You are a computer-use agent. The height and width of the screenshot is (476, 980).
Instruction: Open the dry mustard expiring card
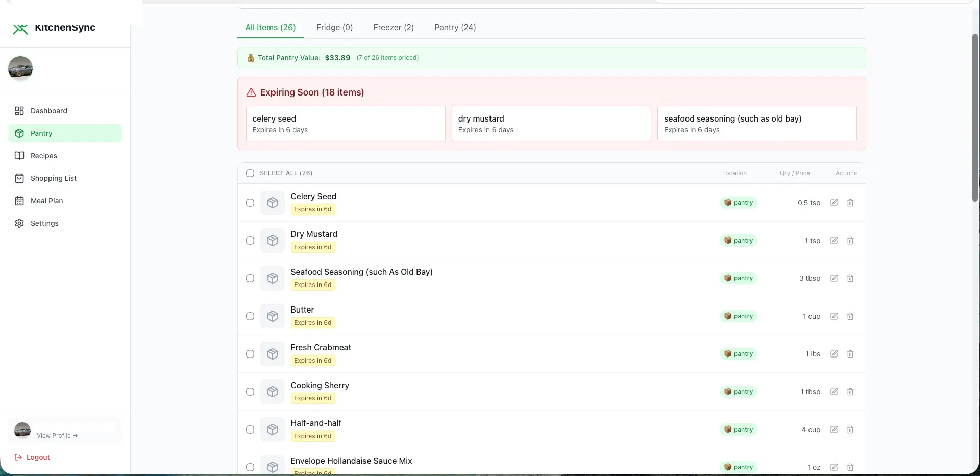tap(551, 124)
